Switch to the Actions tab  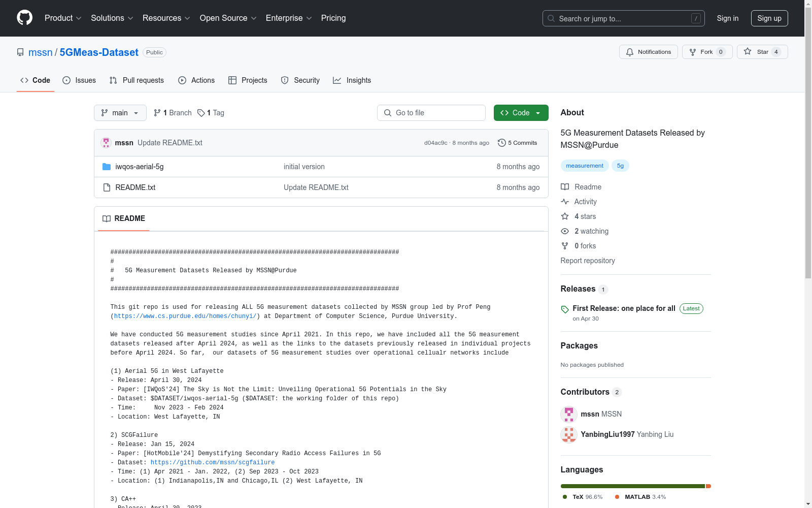coord(196,80)
